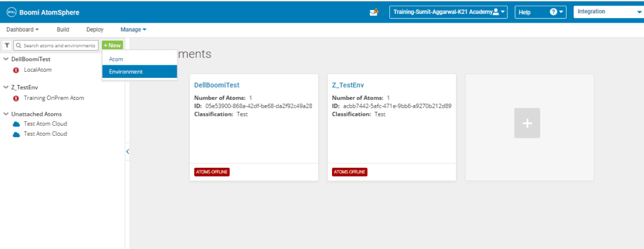Image resolution: width=644 pixels, height=249 pixels.
Task: Select Environment from the New menu
Action: pos(140,72)
